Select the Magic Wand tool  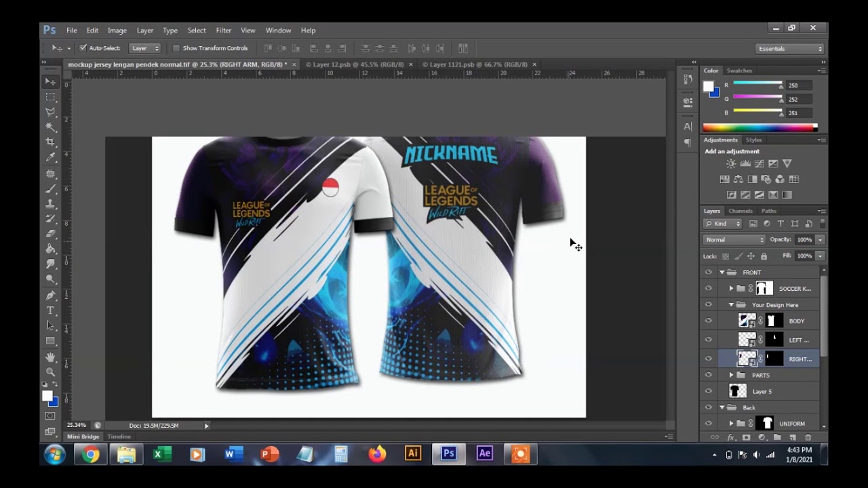point(51,127)
